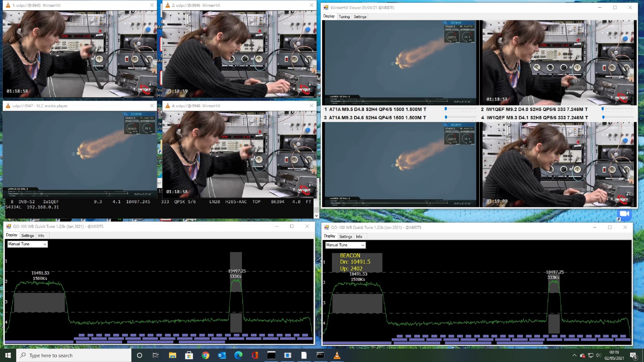Minimize the left Quick Tune window
Viewport: 644px width, 362px height.
(277, 226)
